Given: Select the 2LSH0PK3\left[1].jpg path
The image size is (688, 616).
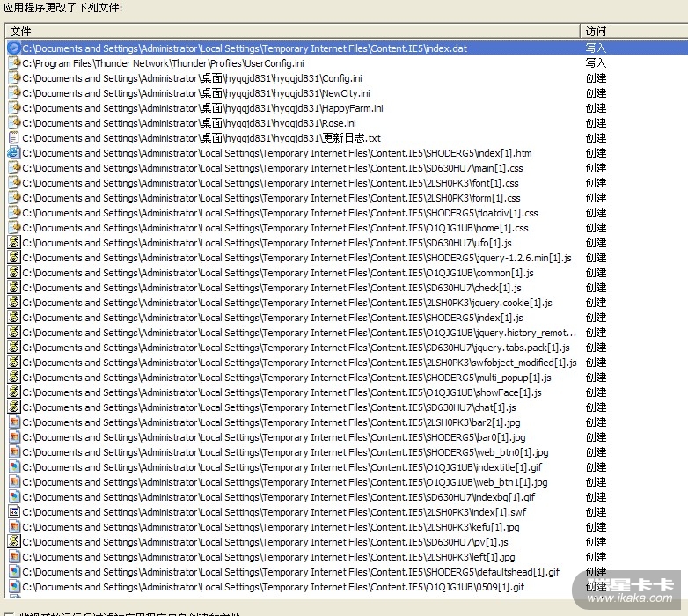Looking at the screenshot, I should pyautogui.click(x=268, y=557).
